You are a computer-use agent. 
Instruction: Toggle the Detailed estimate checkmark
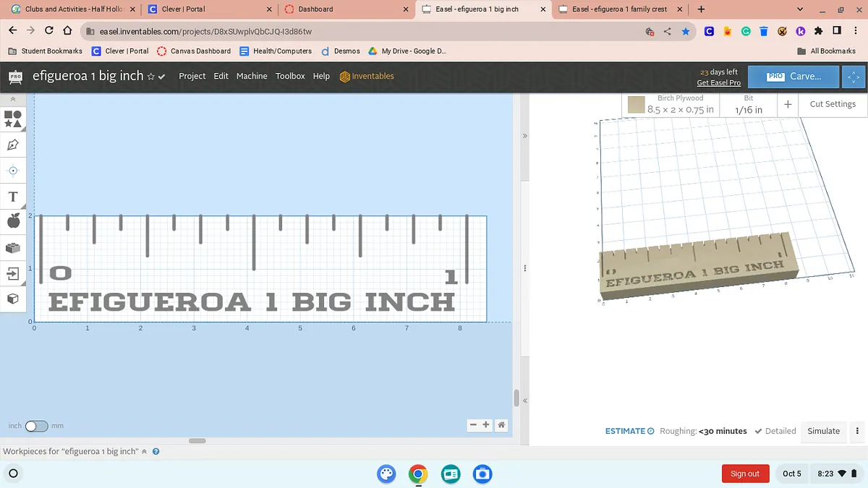775,431
